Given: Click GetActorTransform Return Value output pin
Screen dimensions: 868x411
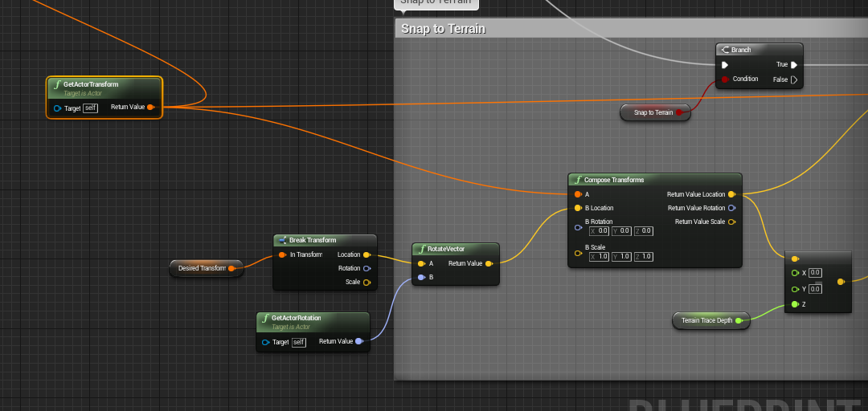Looking at the screenshot, I should click(150, 107).
